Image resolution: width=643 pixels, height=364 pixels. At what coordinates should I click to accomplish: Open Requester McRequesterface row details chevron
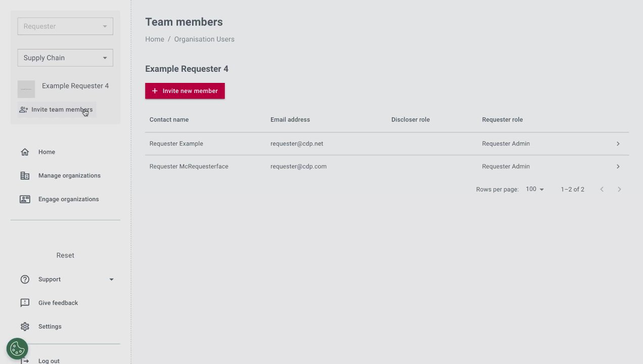tap(618, 166)
